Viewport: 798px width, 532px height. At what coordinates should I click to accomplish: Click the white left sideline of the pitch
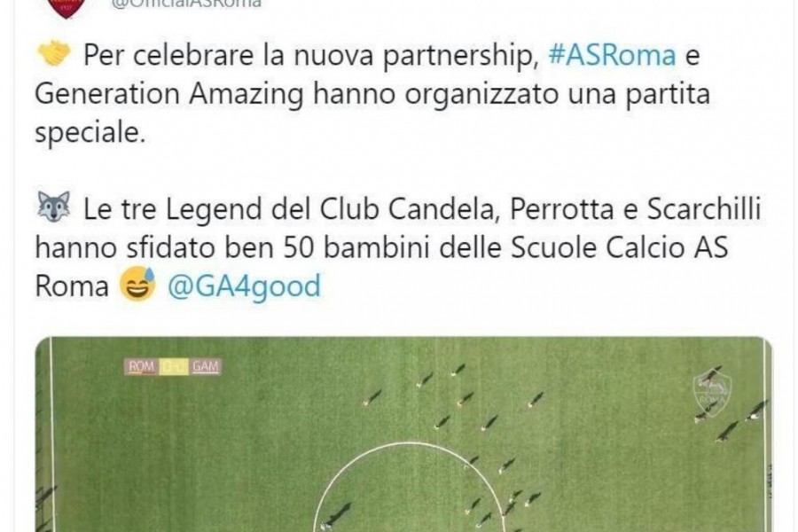click(x=51, y=434)
